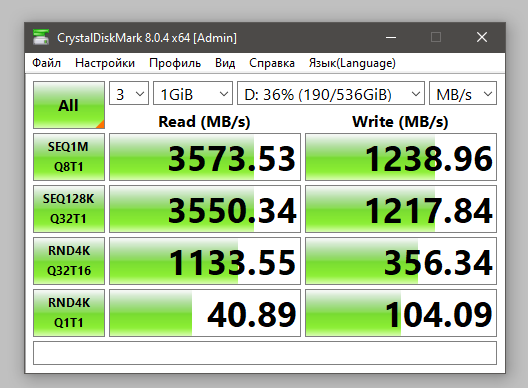Start the SEQ1M Q8T1 test

coord(69,157)
